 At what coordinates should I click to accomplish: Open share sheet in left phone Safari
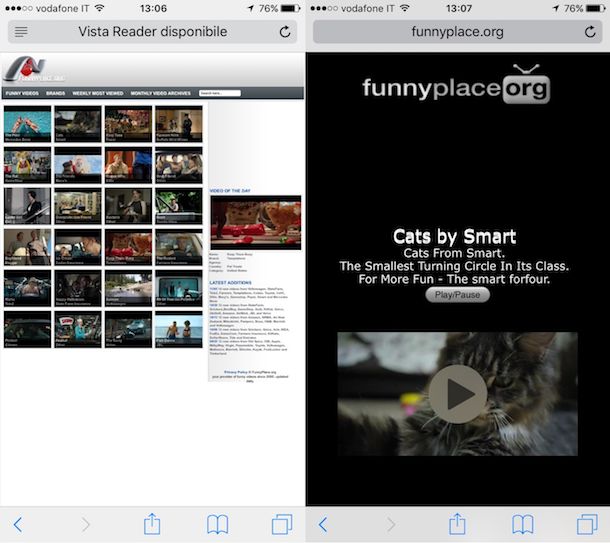152,524
